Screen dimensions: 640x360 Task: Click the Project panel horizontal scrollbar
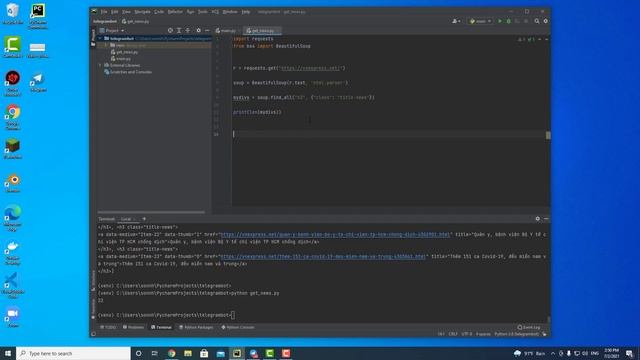click(x=151, y=212)
